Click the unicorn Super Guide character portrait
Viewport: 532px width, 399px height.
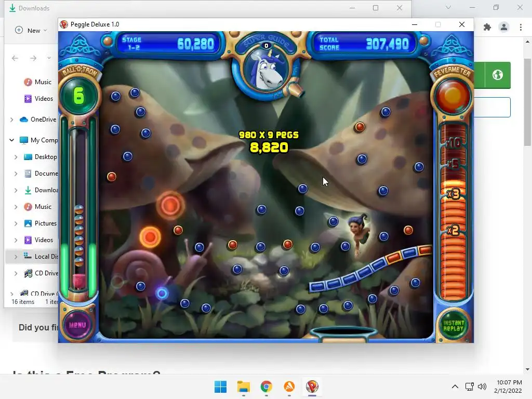point(267,70)
